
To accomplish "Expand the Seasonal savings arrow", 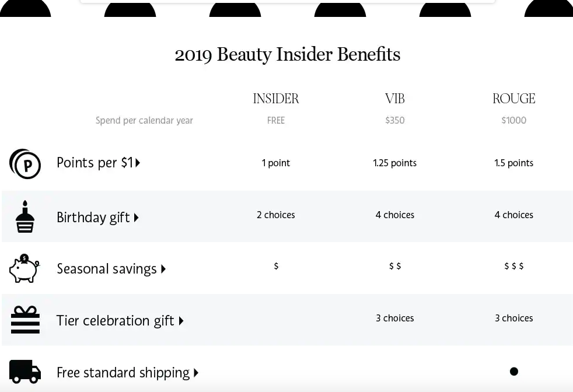I will coord(163,269).
